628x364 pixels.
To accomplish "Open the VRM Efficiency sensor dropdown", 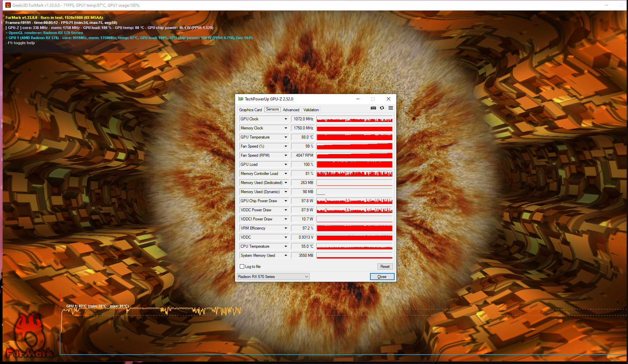I will coord(286,228).
